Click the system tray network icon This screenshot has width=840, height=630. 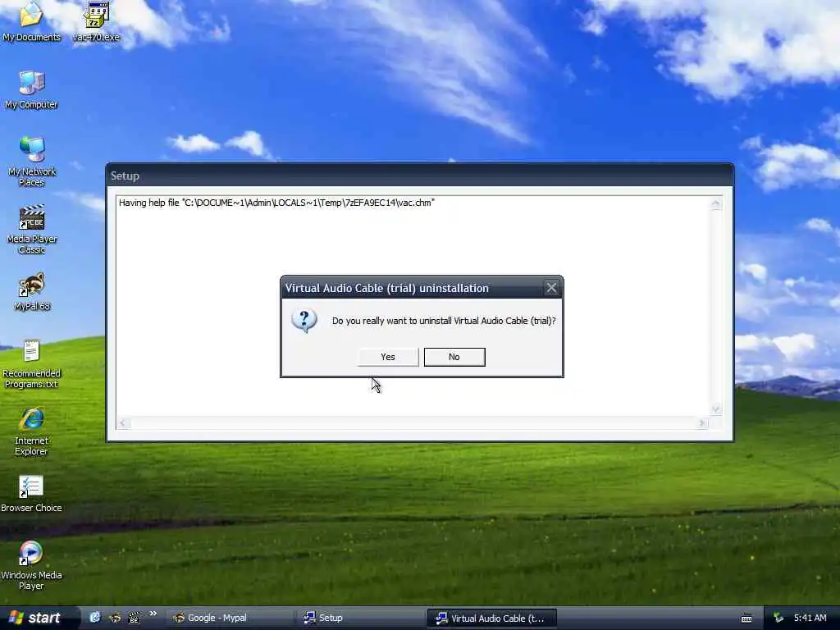pyautogui.click(x=778, y=618)
